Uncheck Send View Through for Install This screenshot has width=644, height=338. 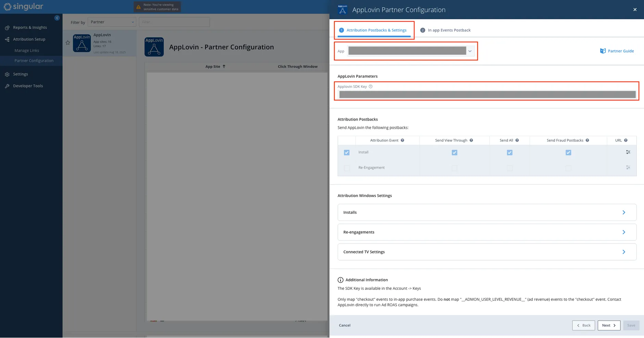click(x=454, y=152)
